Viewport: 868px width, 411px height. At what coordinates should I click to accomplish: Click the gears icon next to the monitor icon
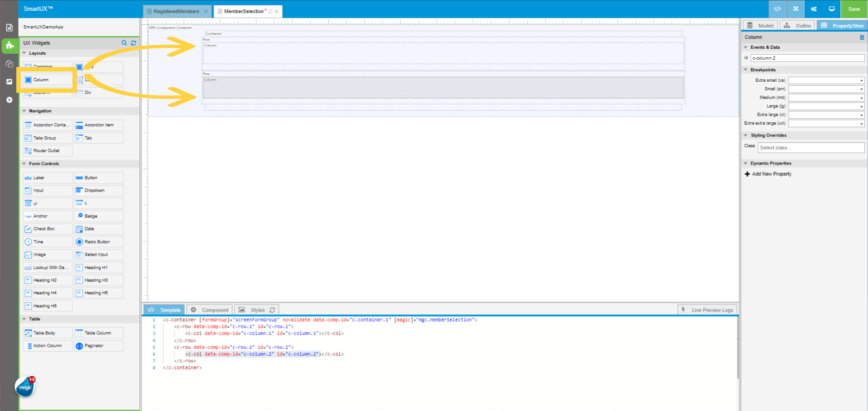click(x=813, y=9)
